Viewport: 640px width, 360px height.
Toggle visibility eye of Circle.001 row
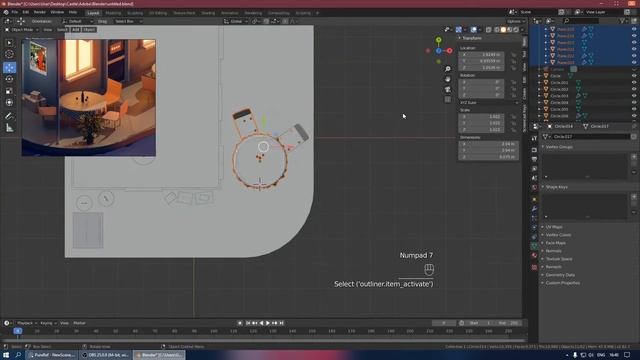pos(634,82)
